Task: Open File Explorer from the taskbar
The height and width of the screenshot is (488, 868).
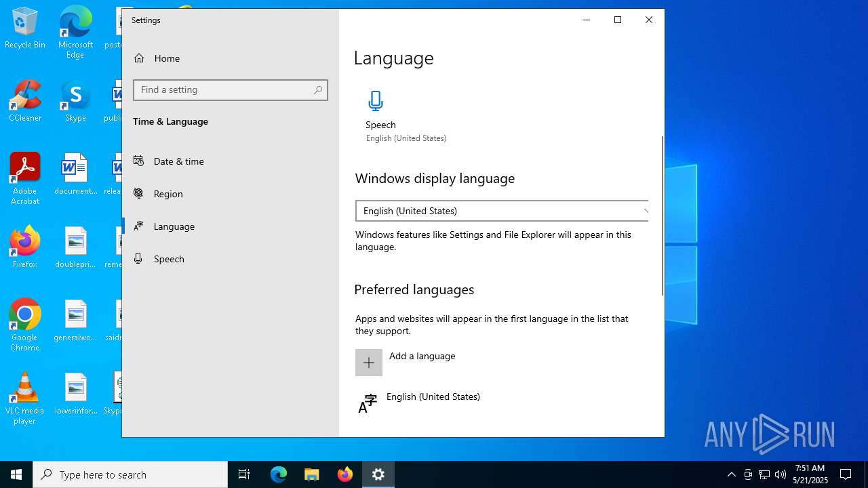Action: (x=312, y=474)
